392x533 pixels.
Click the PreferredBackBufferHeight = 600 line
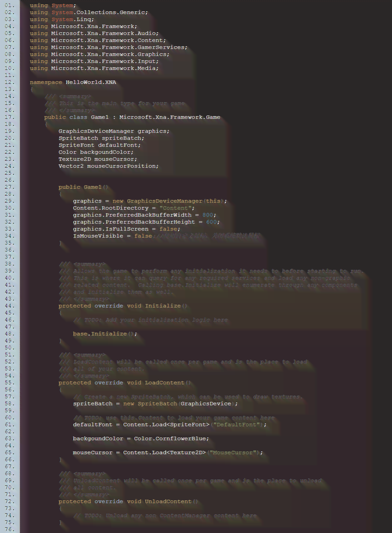point(146,222)
